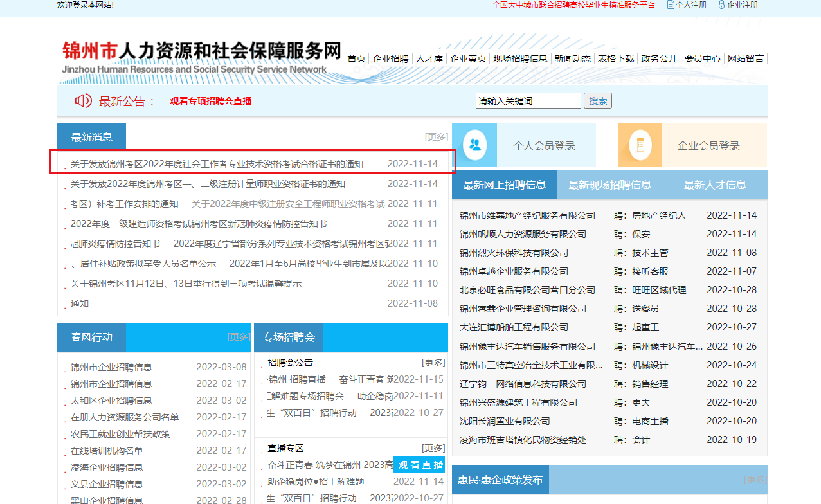Image resolution: width=821 pixels, height=504 pixels.
Task: Switch to 最新现场招聘信息 tab
Action: [x=609, y=185]
